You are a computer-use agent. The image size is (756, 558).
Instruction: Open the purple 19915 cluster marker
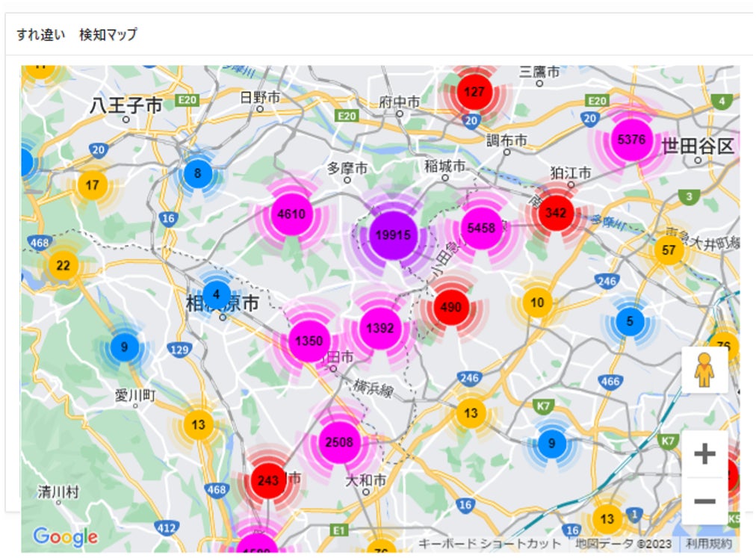click(x=393, y=235)
